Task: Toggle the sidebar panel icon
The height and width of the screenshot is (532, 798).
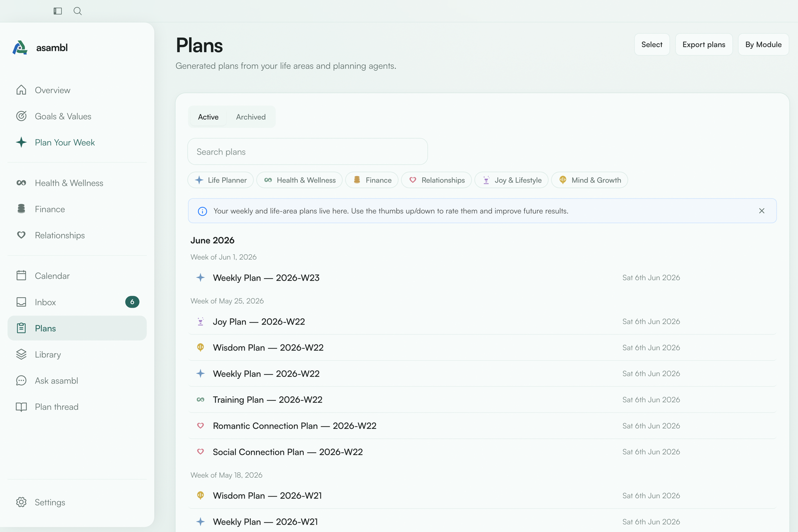Action: coord(58,11)
